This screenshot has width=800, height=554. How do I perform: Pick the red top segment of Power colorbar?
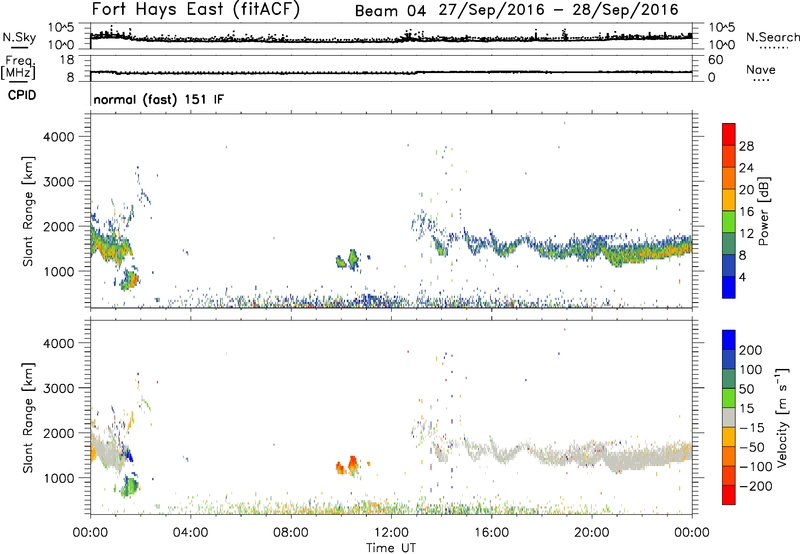click(x=729, y=134)
